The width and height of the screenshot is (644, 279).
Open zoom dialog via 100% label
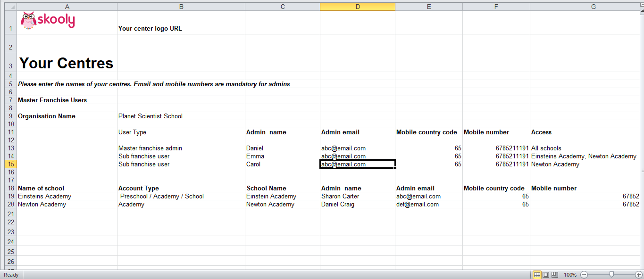(x=570, y=274)
